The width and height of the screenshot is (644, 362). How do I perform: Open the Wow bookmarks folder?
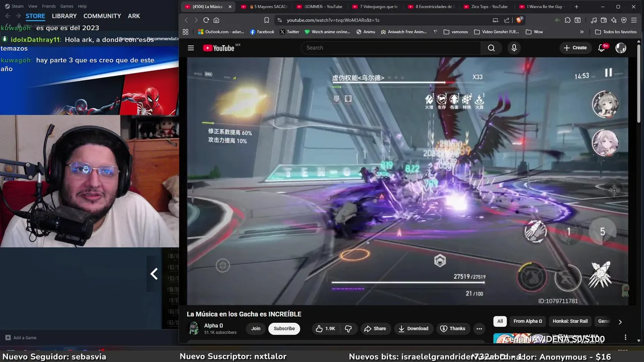[534, 32]
